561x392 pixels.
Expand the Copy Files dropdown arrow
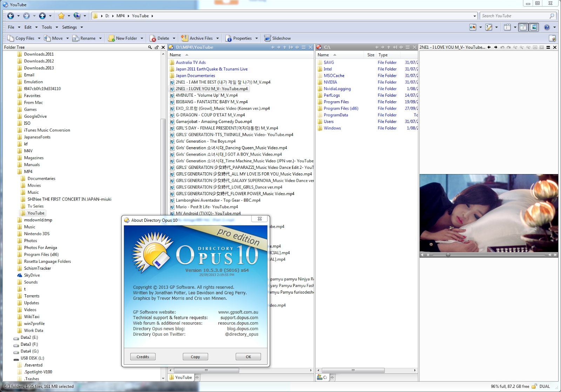point(39,38)
